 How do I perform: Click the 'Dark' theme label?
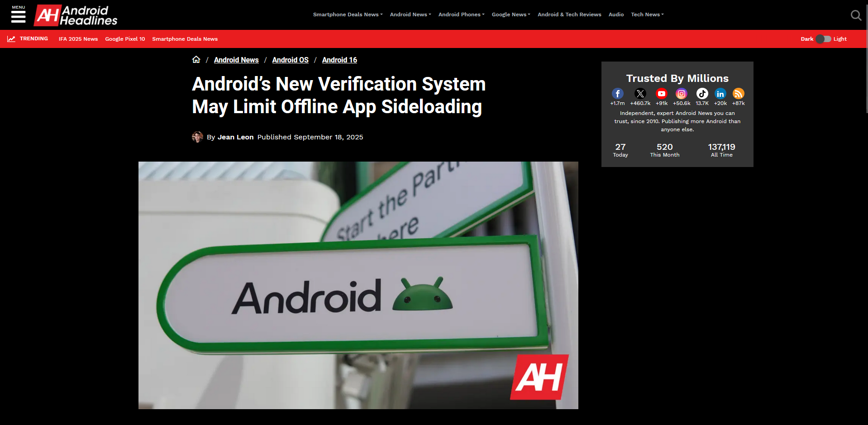tap(807, 39)
